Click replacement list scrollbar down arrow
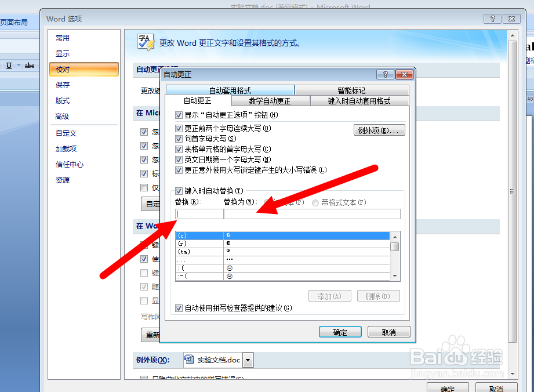534x392 pixels. pyautogui.click(x=395, y=276)
